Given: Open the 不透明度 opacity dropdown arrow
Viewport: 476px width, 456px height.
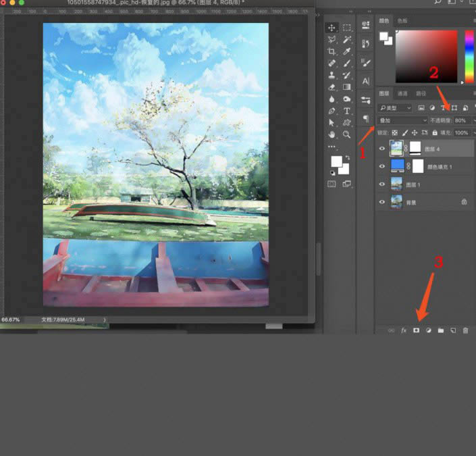Looking at the screenshot, I should coord(473,120).
